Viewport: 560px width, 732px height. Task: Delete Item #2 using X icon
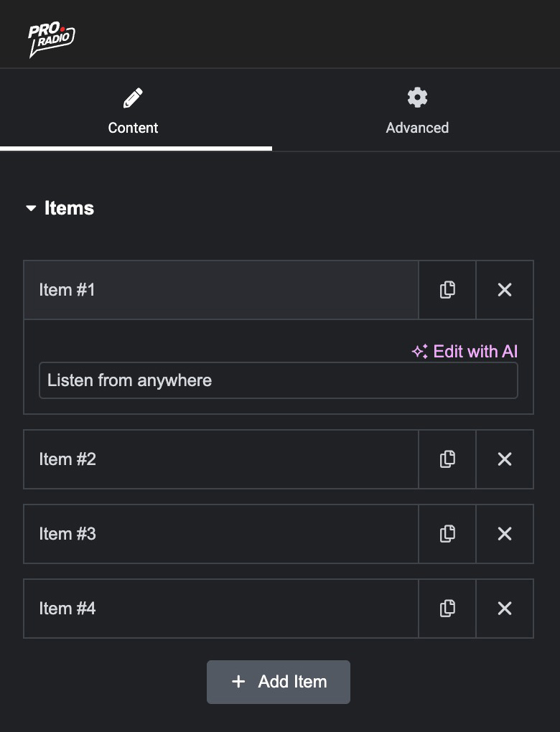pos(505,459)
